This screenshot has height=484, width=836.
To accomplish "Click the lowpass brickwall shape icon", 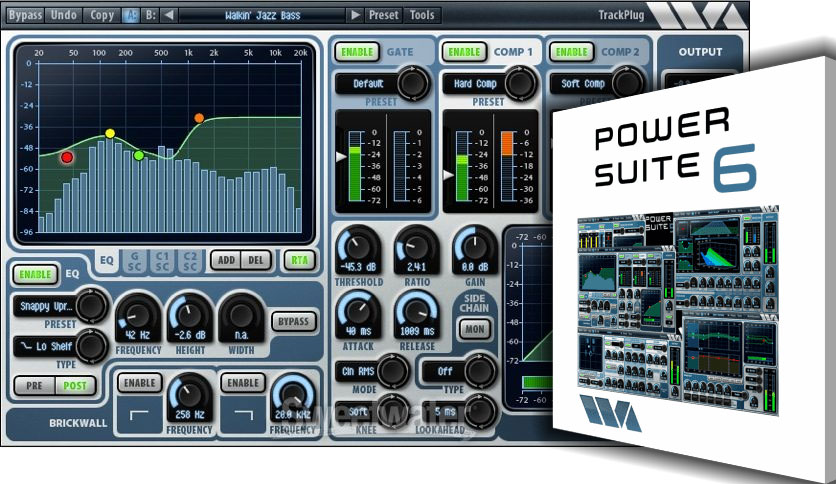I will (243, 414).
